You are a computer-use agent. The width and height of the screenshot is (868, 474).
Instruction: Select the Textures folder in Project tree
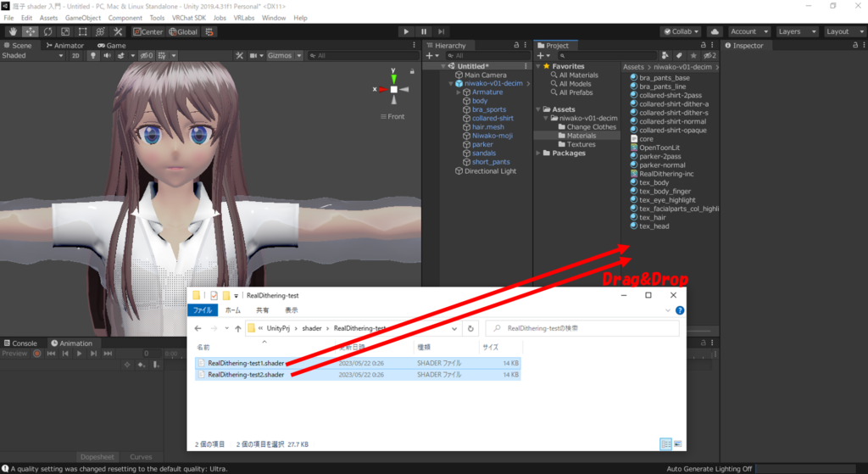click(x=581, y=144)
